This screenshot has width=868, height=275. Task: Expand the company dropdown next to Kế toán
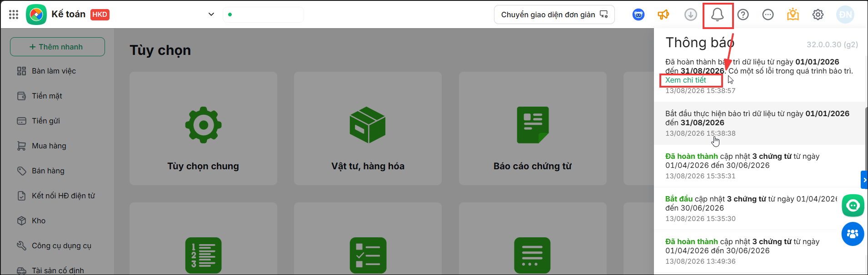click(x=211, y=15)
